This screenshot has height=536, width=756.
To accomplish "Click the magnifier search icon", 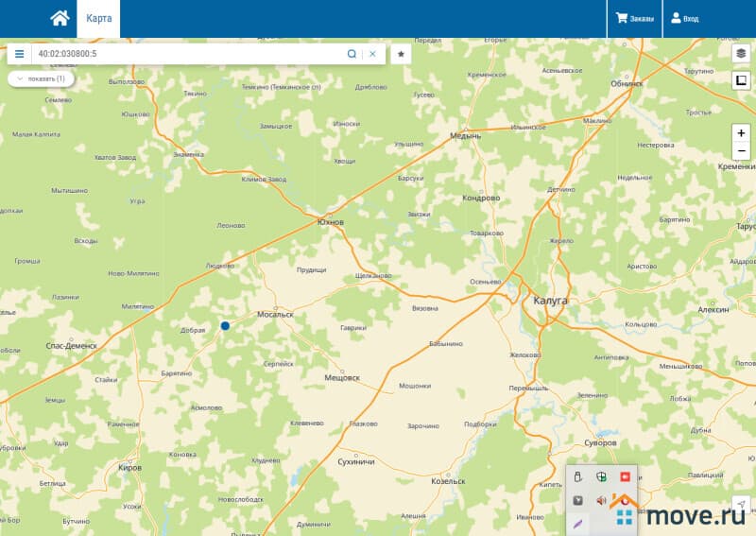I will (352, 54).
